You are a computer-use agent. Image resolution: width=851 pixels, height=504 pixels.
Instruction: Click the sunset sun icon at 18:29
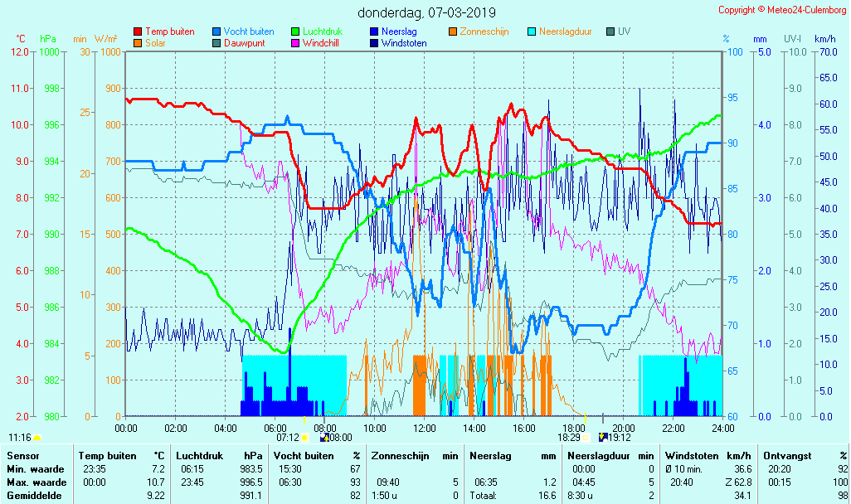point(586,437)
